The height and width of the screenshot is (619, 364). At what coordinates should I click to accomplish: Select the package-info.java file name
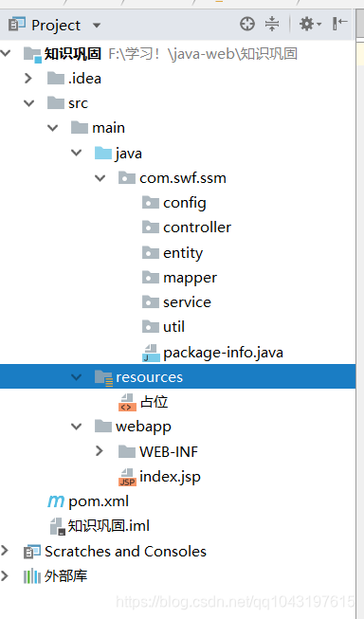[x=223, y=353]
